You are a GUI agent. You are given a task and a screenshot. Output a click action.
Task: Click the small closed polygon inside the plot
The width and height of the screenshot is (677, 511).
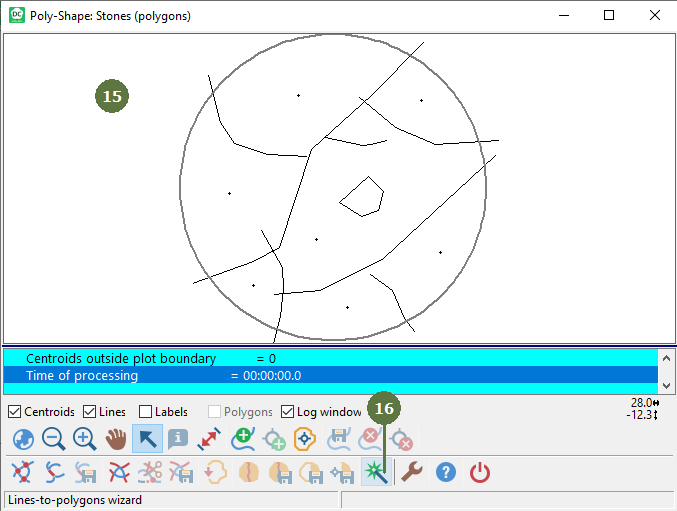coord(362,196)
